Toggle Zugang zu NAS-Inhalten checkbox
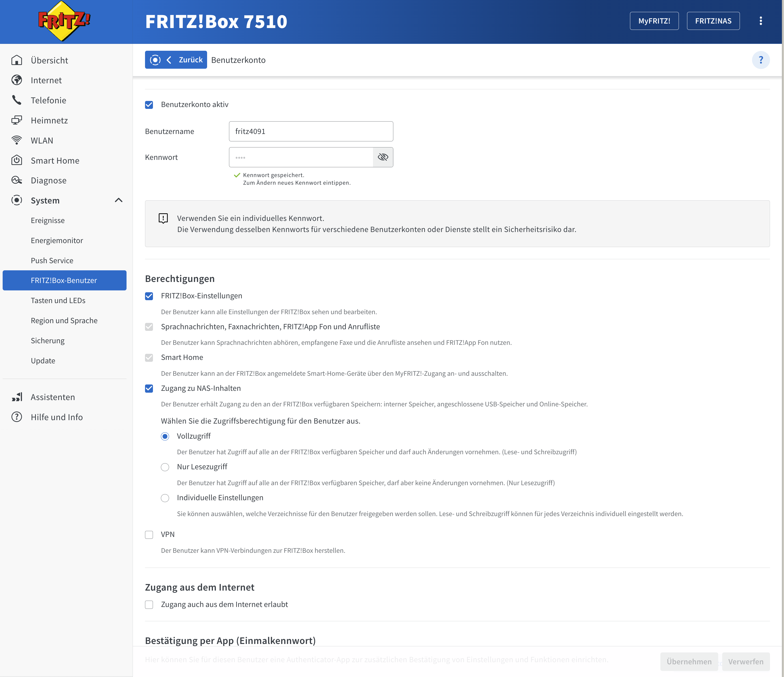 click(x=149, y=389)
